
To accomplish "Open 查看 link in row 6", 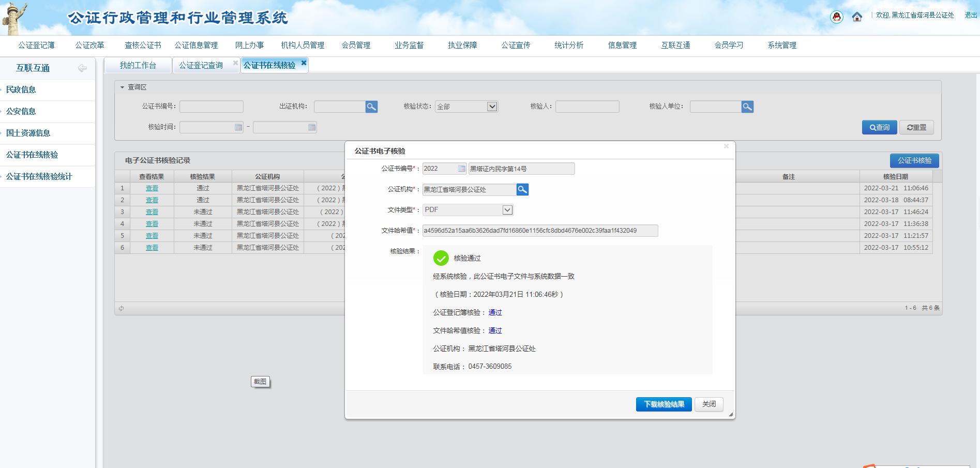I will (152, 248).
